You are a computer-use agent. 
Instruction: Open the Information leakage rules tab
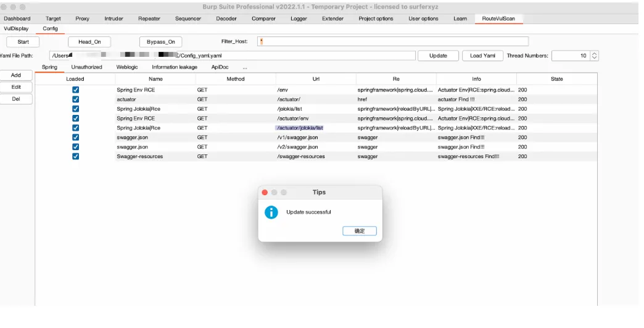(x=175, y=67)
